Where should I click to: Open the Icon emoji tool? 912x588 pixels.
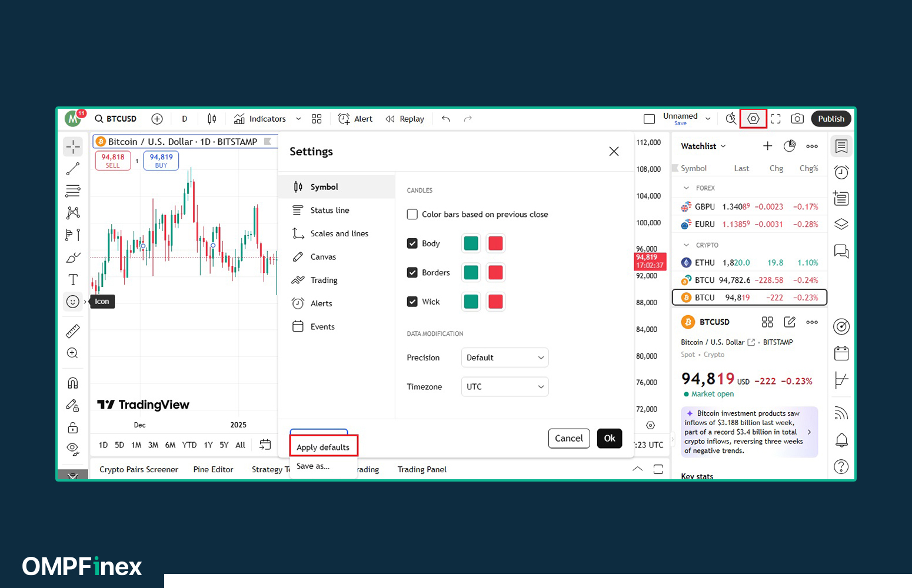tap(73, 302)
